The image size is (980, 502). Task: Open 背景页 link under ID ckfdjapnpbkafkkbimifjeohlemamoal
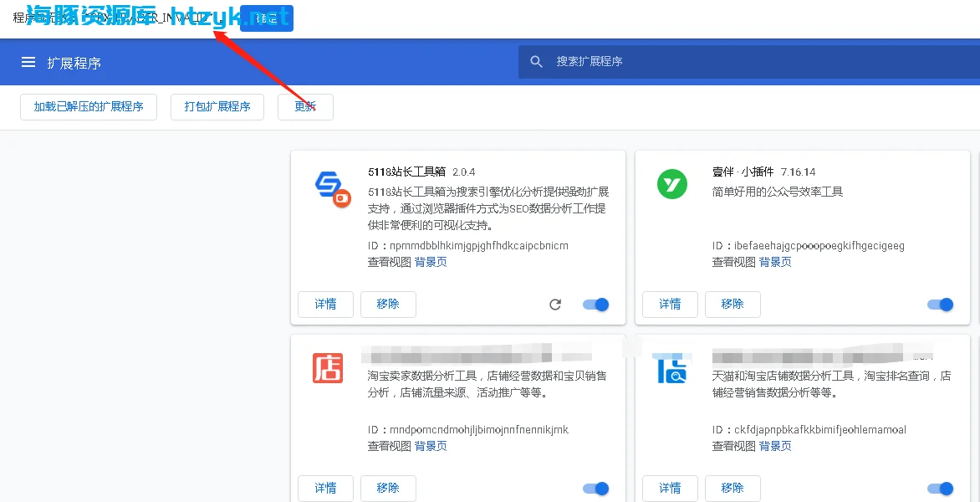[x=776, y=446]
